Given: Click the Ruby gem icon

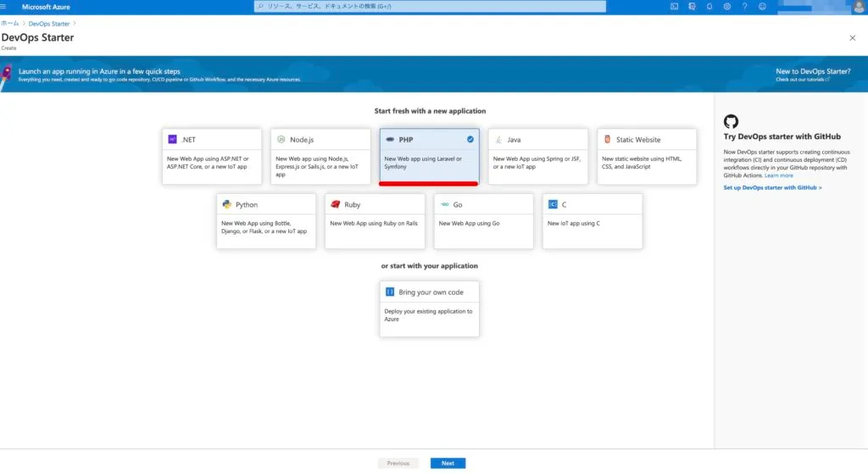Looking at the screenshot, I should point(335,204).
